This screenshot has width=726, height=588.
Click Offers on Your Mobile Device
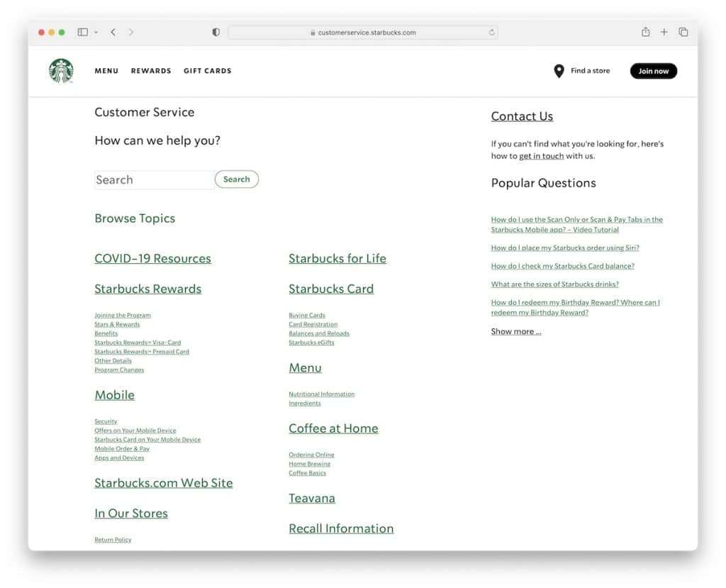[x=135, y=431]
